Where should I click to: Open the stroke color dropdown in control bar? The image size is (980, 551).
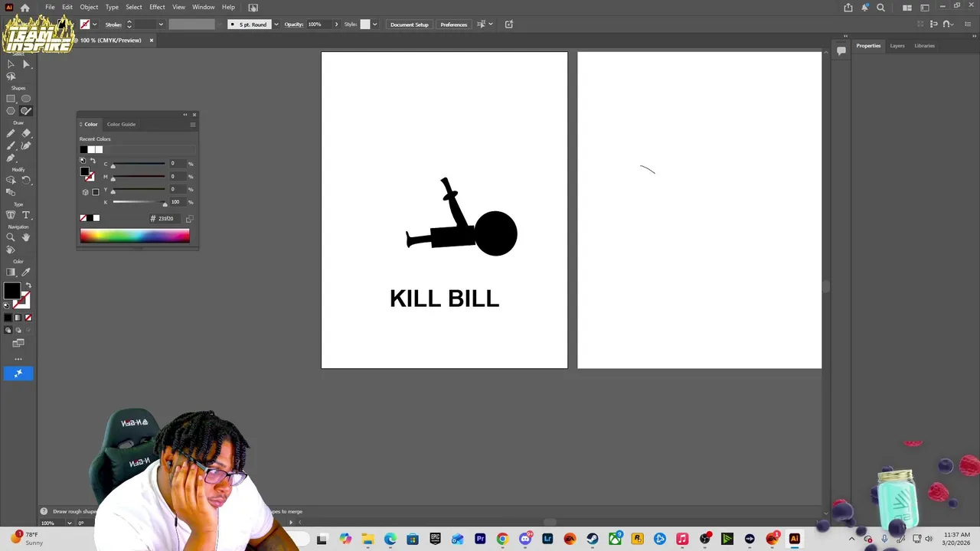94,24
